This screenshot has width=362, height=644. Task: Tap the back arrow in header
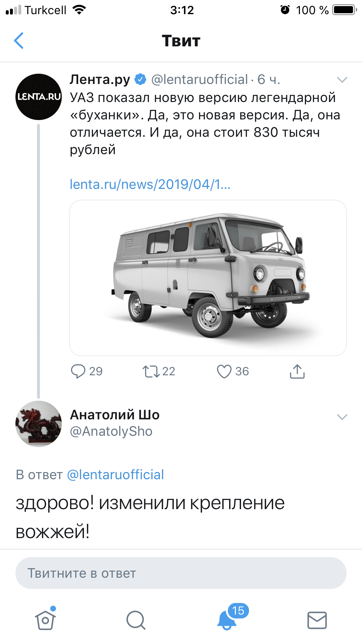click(x=19, y=41)
